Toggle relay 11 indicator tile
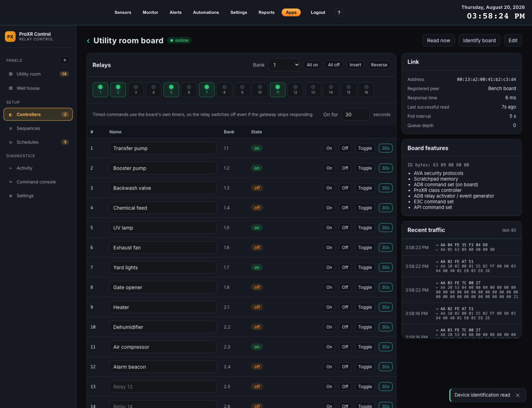Viewport: 532px width, 408px height. pyautogui.click(x=278, y=90)
